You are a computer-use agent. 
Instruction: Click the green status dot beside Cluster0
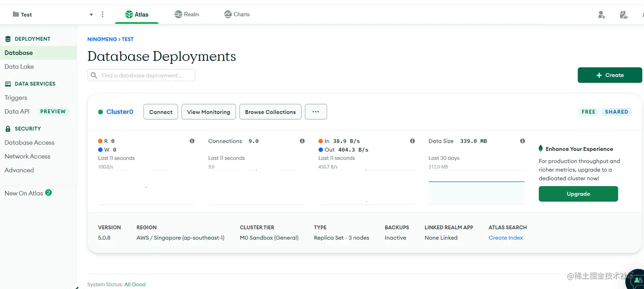101,112
